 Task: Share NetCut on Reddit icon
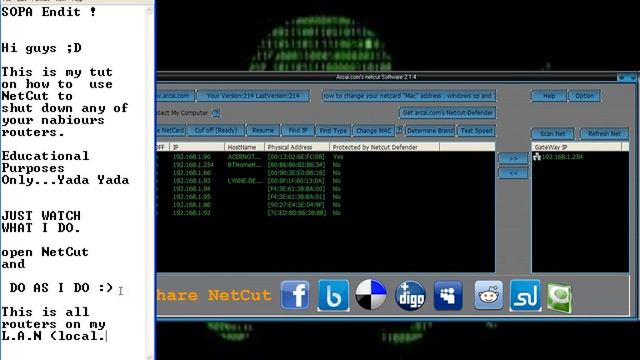pos(488,295)
